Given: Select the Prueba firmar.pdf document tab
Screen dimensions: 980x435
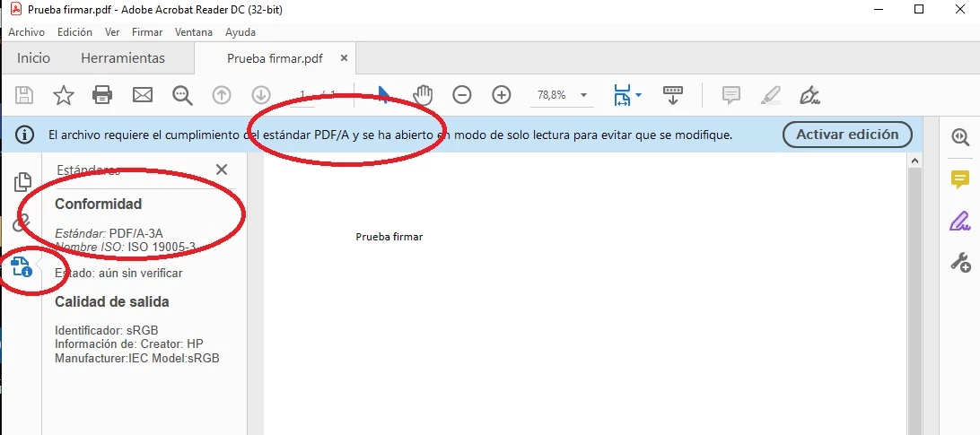Looking at the screenshot, I should tap(275, 59).
